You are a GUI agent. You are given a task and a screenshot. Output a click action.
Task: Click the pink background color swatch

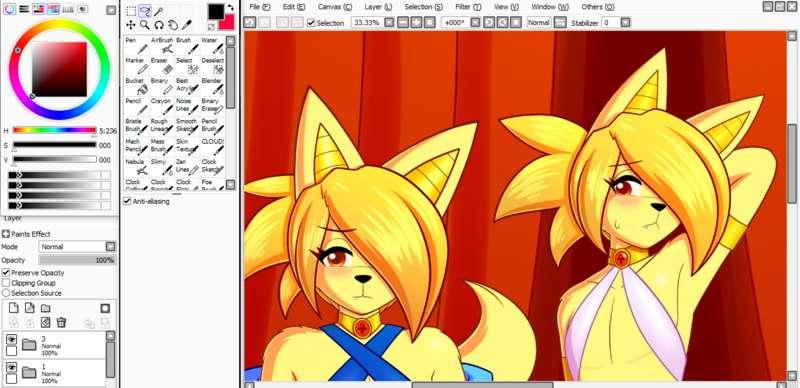coord(227,22)
